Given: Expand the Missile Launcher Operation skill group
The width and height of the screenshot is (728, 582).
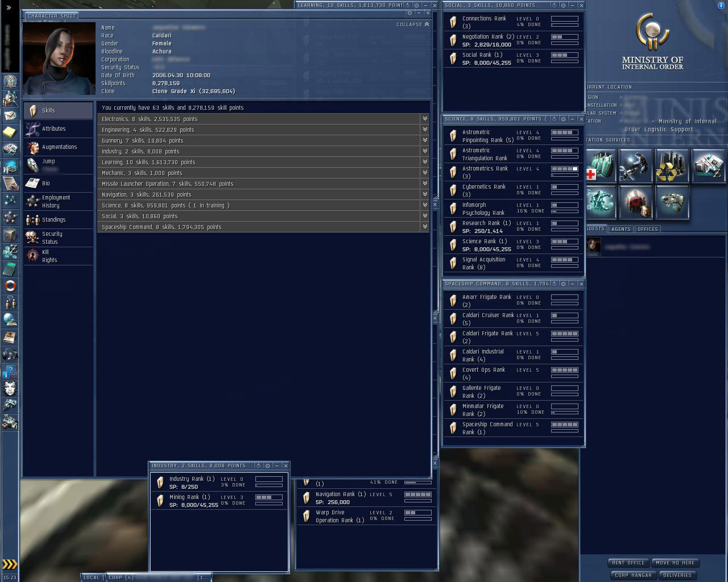Looking at the screenshot, I should tap(424, 184).
